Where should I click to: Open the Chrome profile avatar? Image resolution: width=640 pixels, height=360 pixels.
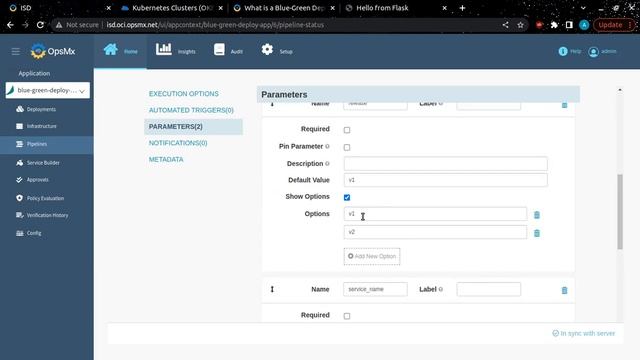584,25
